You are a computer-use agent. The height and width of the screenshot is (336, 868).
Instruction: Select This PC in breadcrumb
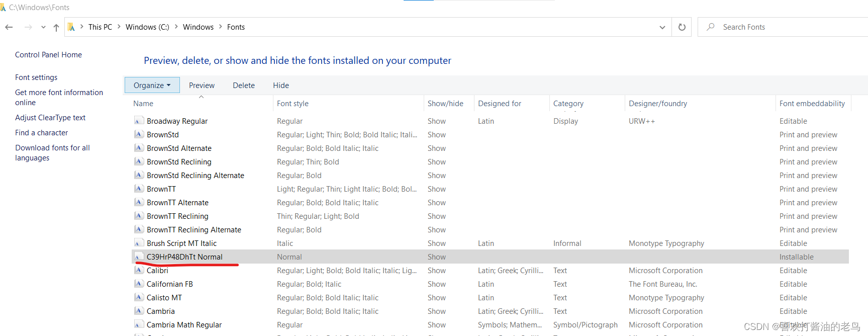pos(100,27)
